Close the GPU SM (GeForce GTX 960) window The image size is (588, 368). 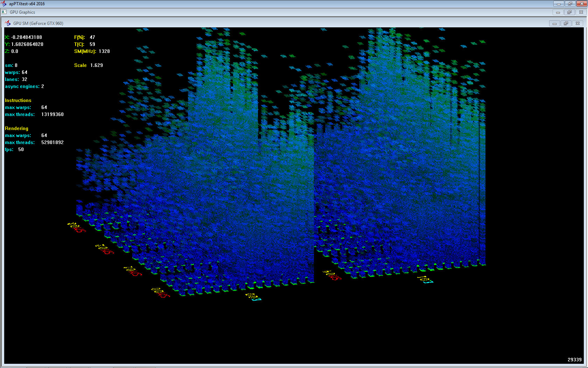pos(577,23)
